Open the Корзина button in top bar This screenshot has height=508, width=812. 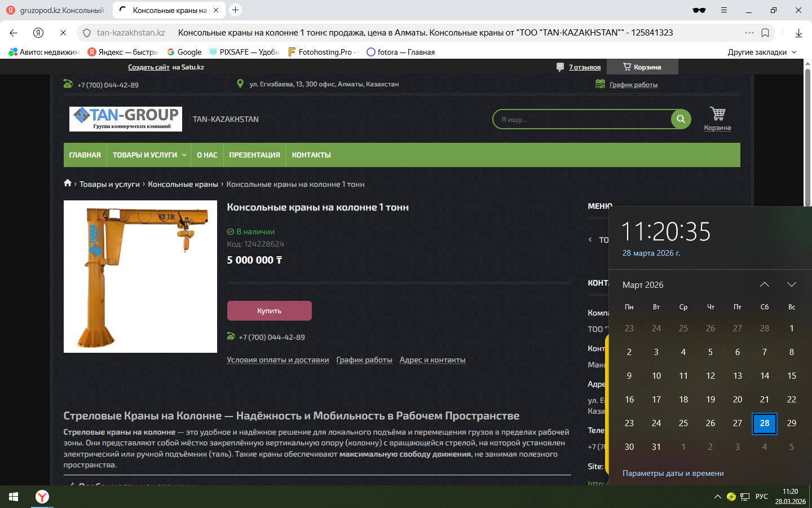(642, 67)
